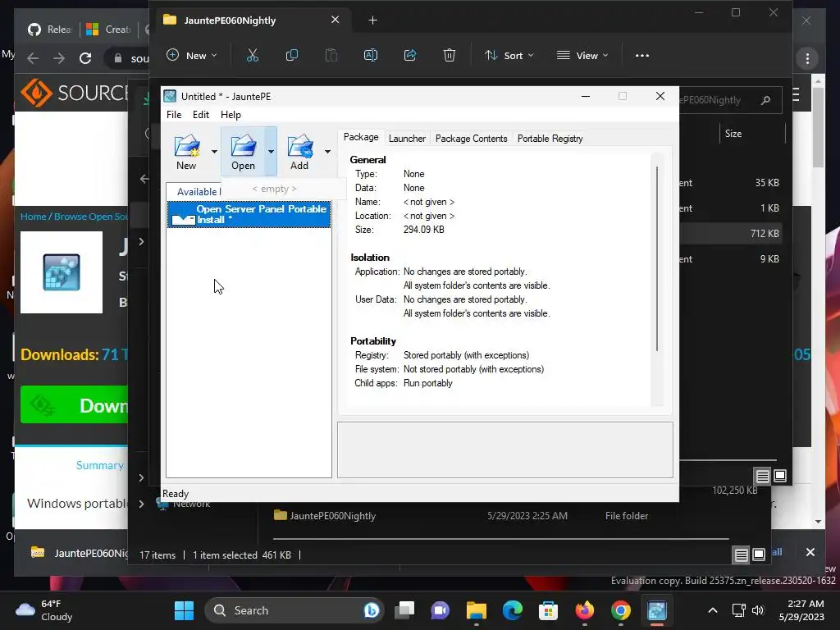This screenshot has height=630, width=840.
Task: Open the Chrome three-dot menu
Action: pos(807,58)
